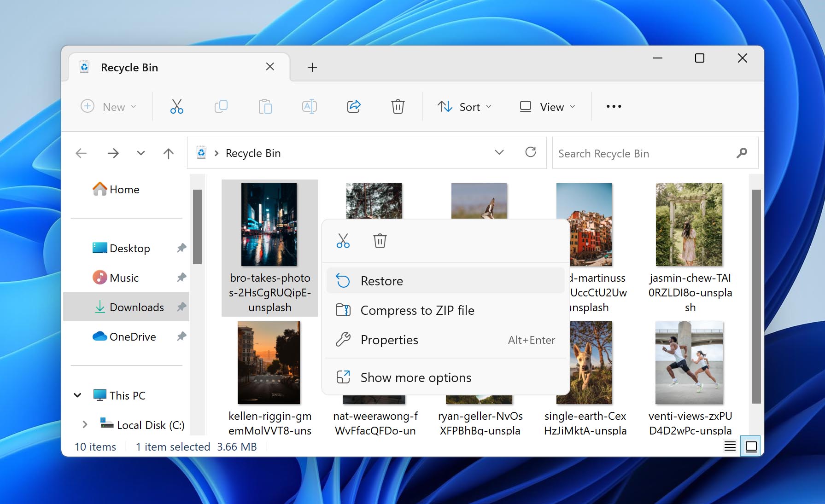Choose Compress to ZIP file

[445, 310]
